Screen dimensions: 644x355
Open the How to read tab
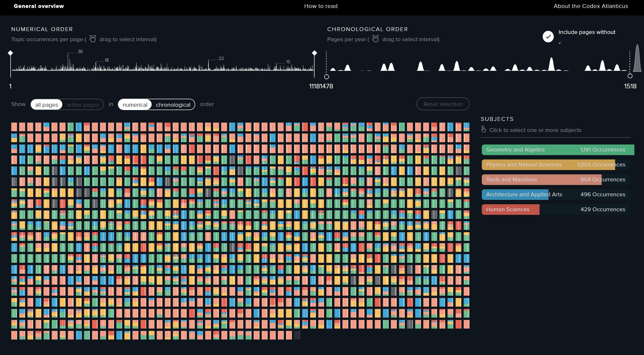pyautogui.click(x=321, y=6)
